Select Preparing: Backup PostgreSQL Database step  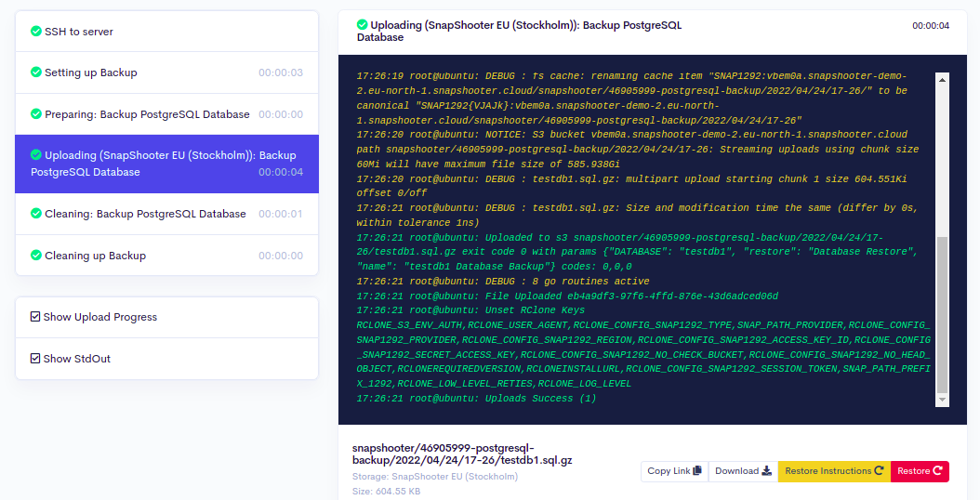tap(166, 114)
